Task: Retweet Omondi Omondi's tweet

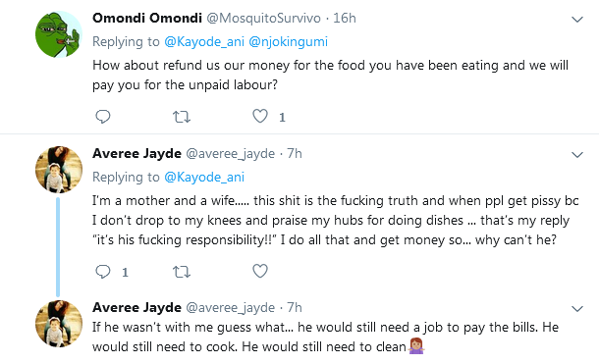Action: [182, 117]
